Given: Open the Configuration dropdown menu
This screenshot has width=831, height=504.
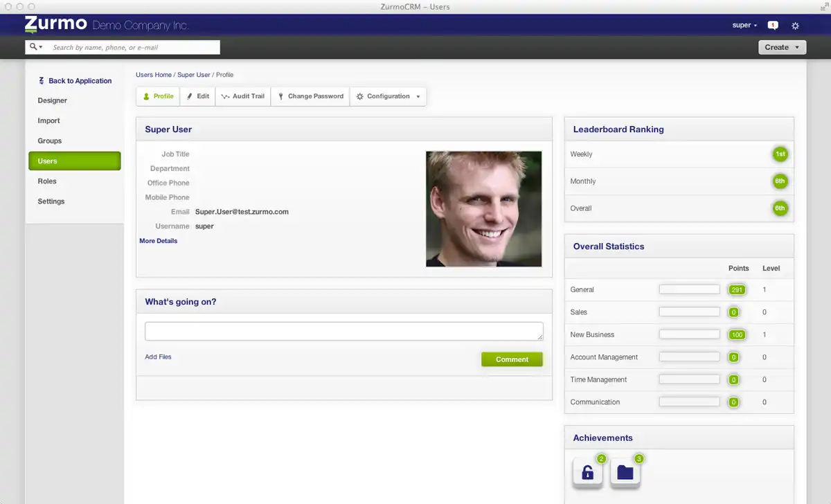Looking at the screenshot, I should [388, 96].
